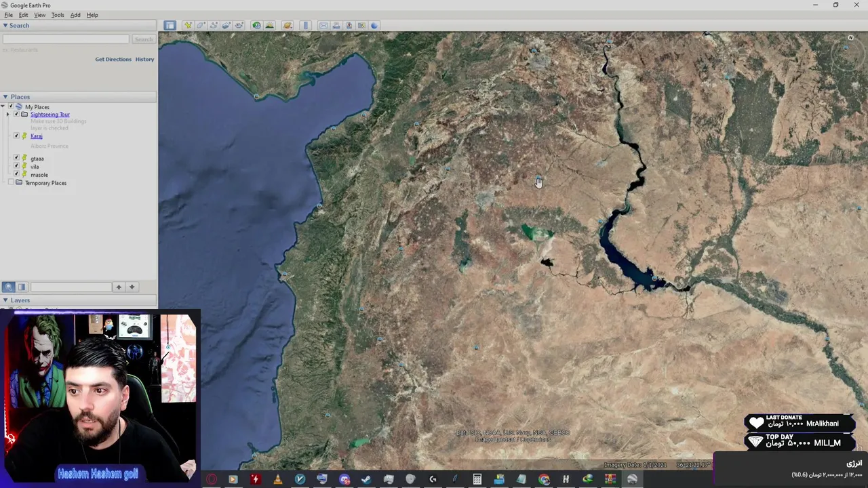Click the Places panel split-view icon
Image resolution: width=868 pixels, height=488 pixels.
[22, 287]
